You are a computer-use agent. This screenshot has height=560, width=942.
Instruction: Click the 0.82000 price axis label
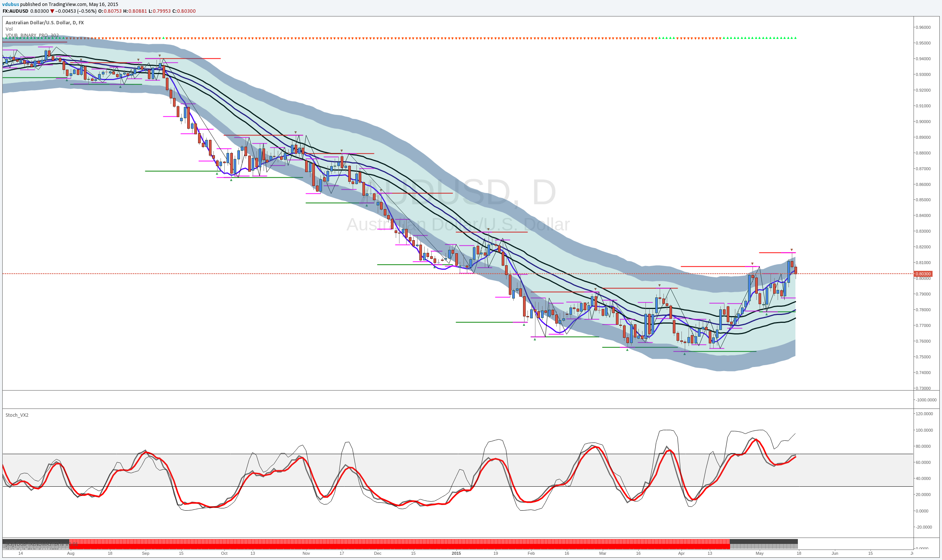coord(923,247)
